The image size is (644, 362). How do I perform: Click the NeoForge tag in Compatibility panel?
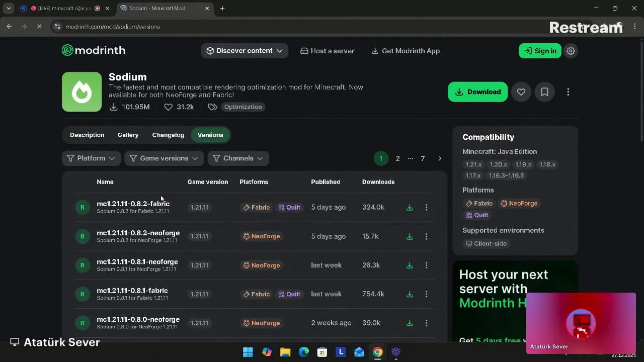coord(519,204)
